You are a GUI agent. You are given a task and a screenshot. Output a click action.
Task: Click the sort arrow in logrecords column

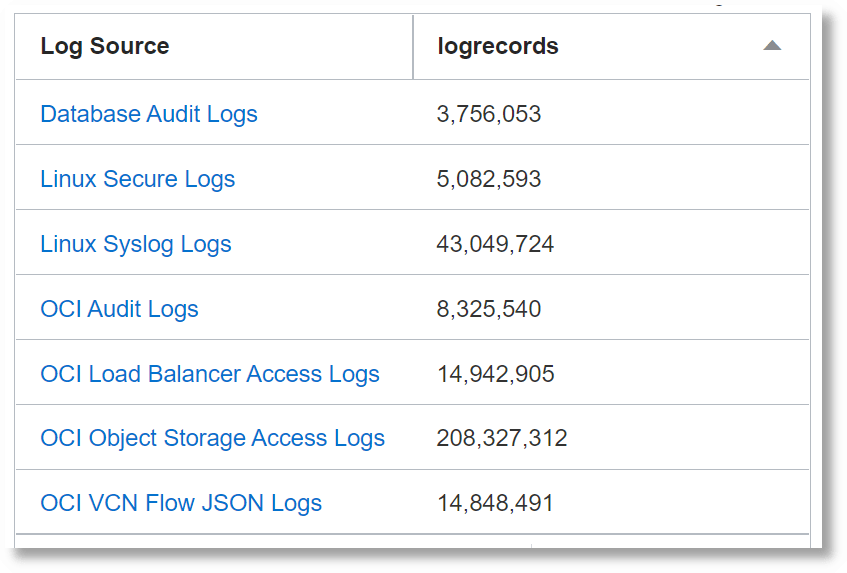[771, 46]
